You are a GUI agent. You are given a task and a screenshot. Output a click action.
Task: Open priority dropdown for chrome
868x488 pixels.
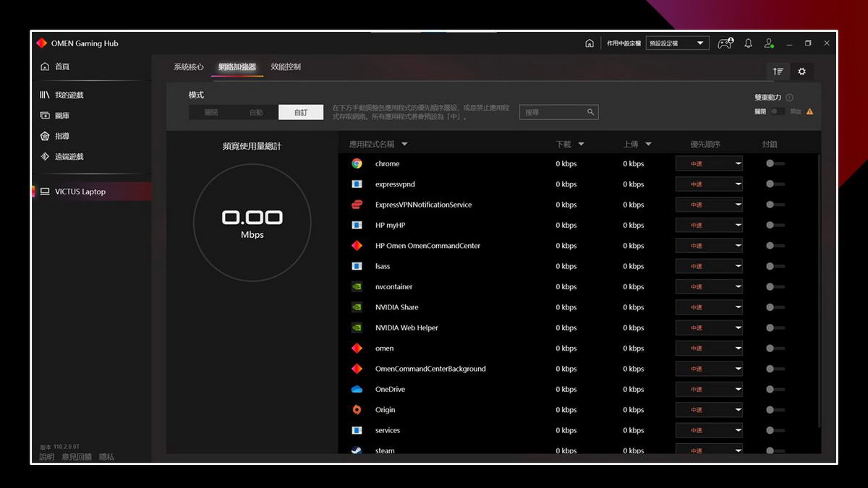pyautogui.click(x=709, y=163)
